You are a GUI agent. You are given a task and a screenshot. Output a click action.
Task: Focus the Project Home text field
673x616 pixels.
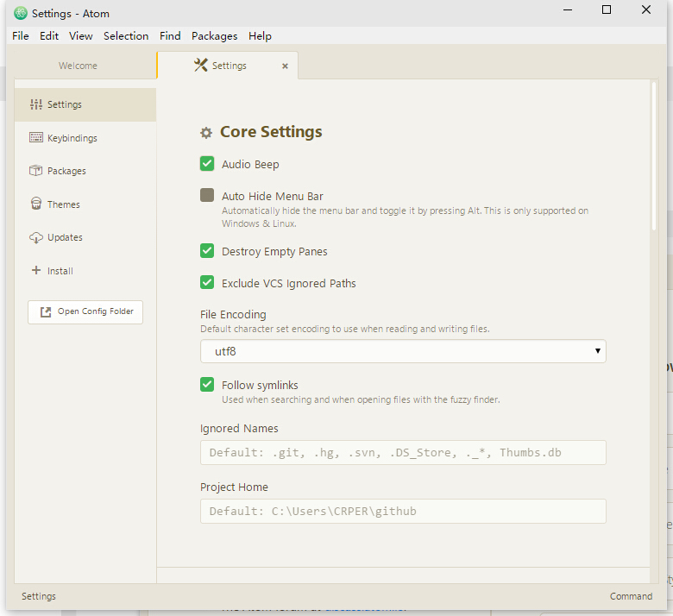(x=403, y=511)
